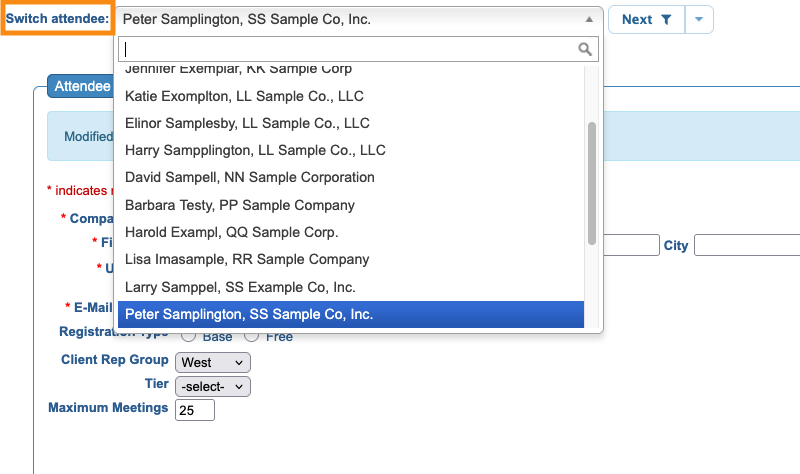The width and height of the screenshot is (800, 474).
Task: Pick David Sampell, NN Sample Corporation
Action: pyautogui.click(x=250, y=178)
